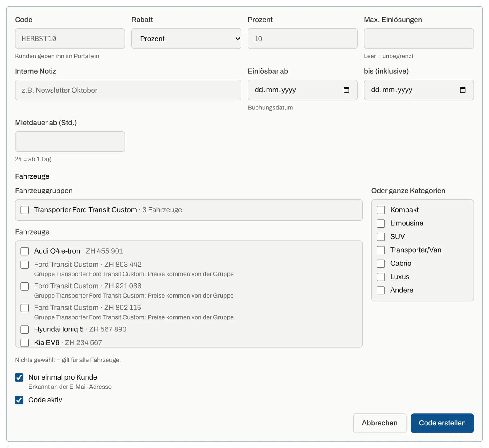Click the 'Leer = unbegrenzt' hint
The image size is (489, 448).
[x=388, y=56]
